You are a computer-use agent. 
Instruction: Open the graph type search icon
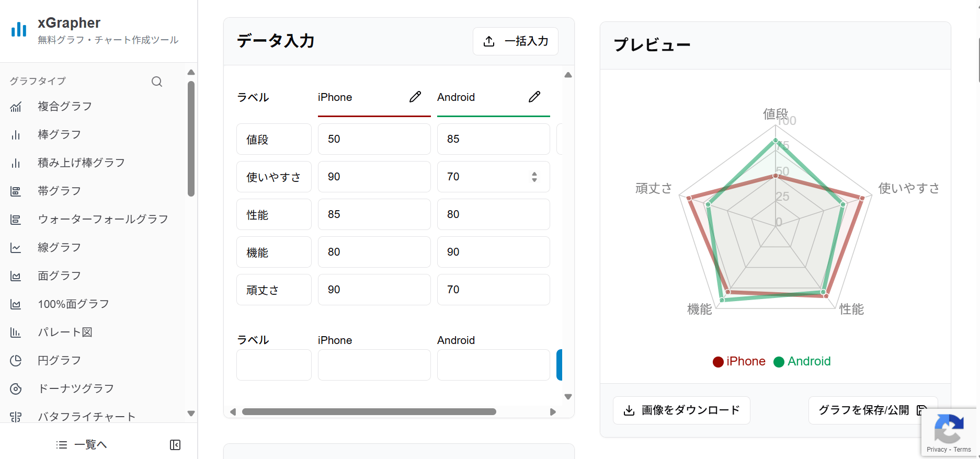click(x=156, y=82)
